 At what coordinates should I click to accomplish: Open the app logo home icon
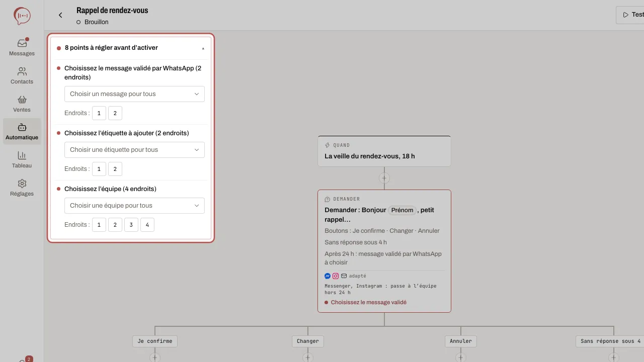coord(22,16)
